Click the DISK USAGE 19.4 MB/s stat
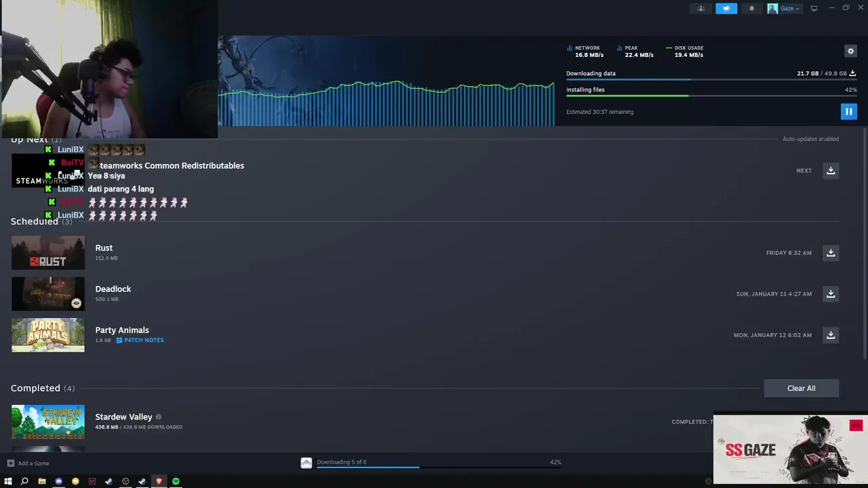This screenshot has height=488, width=868. (x=685, y=52)
